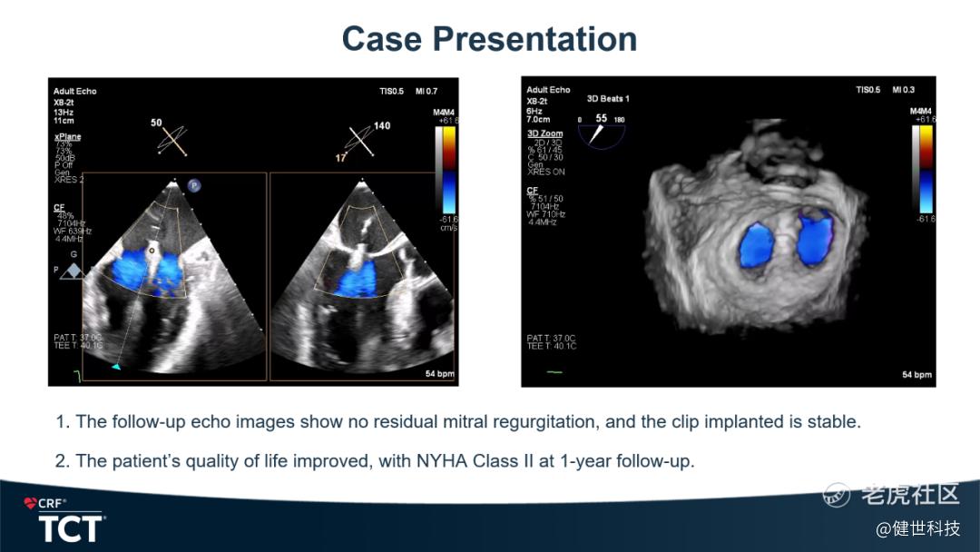Viewport: 980px width, 552px height.
Task: Select the 3D zoom mitral valve rendering
Action: (x=759, y=228)
